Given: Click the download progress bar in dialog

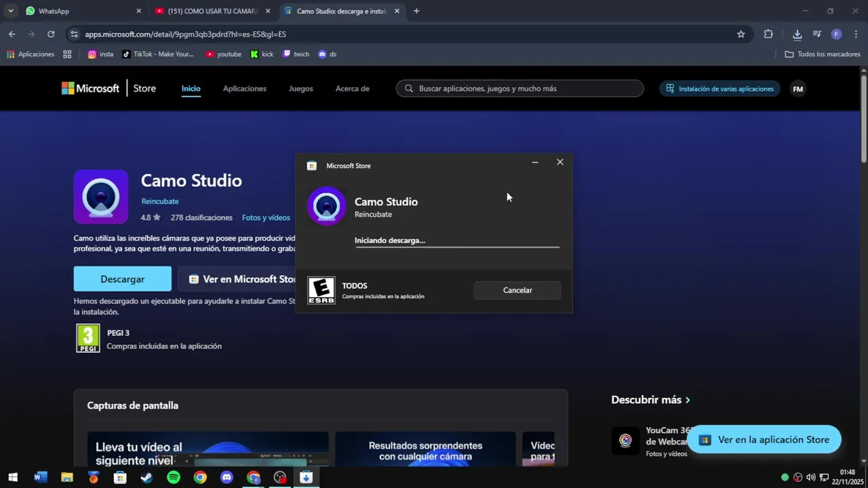Looking at the screenshot, I should tap(457, 247).
